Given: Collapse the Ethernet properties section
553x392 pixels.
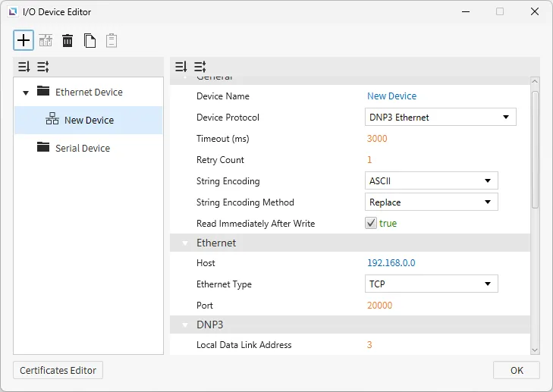Looking at the screenshot, I should click(x=184, y=243).
